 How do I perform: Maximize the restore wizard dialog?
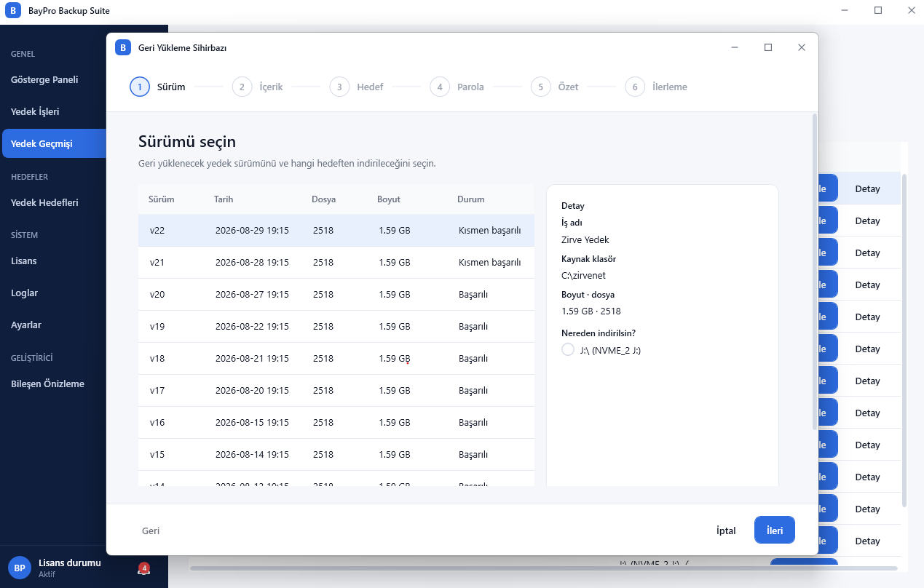(x=768, y=47)
